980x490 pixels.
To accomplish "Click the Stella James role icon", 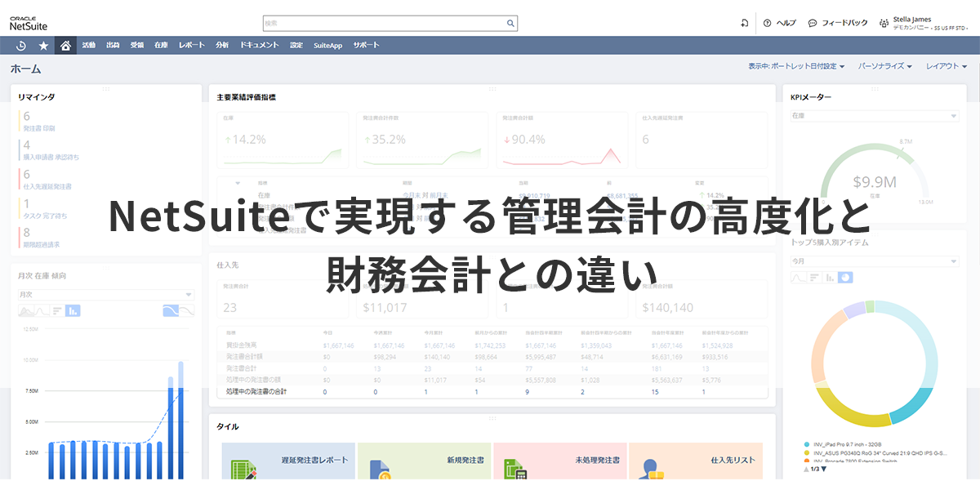I will [884, 24].
